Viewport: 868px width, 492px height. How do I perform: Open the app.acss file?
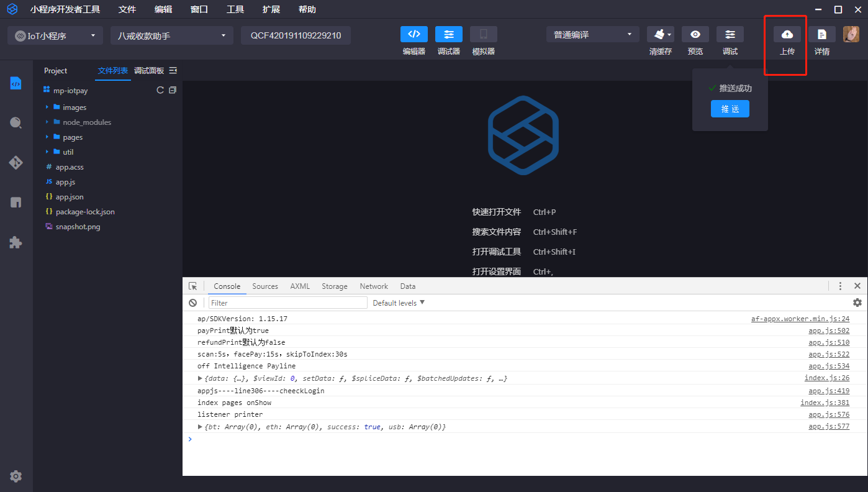click(x=70, y=167)
